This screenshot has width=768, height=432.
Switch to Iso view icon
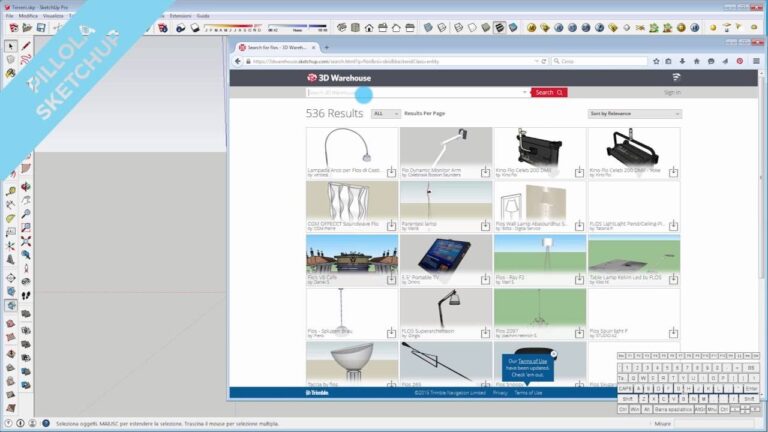click(341, 28)
